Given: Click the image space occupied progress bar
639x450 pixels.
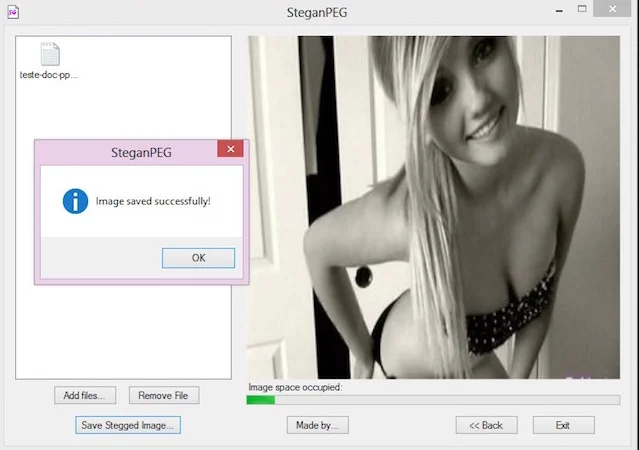Looking at the screenshot, I should [433, 400].
